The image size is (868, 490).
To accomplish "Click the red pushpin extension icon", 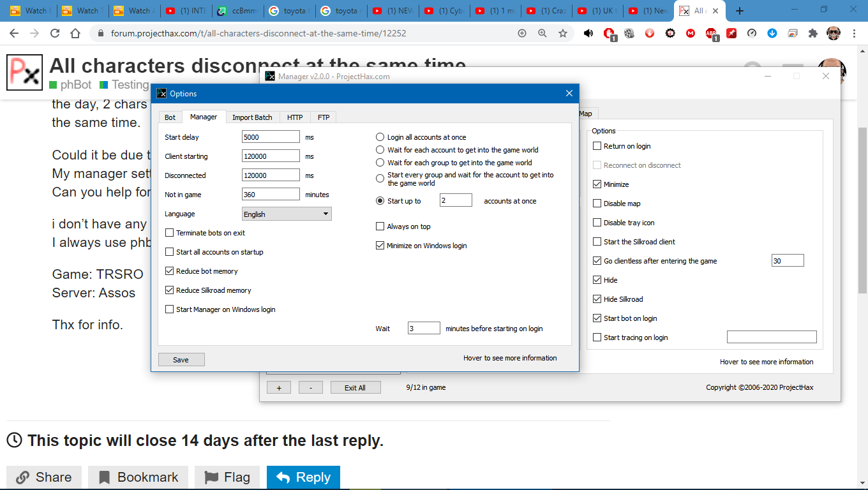I will [731, 34].
